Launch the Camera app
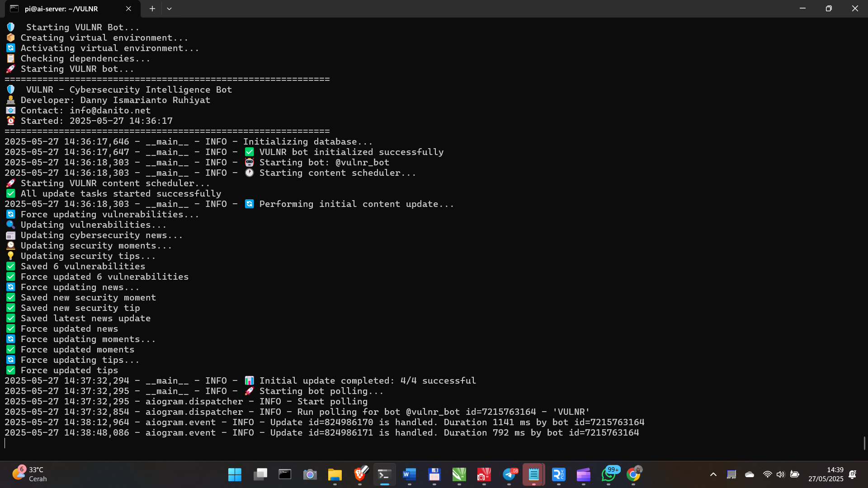 310,475
